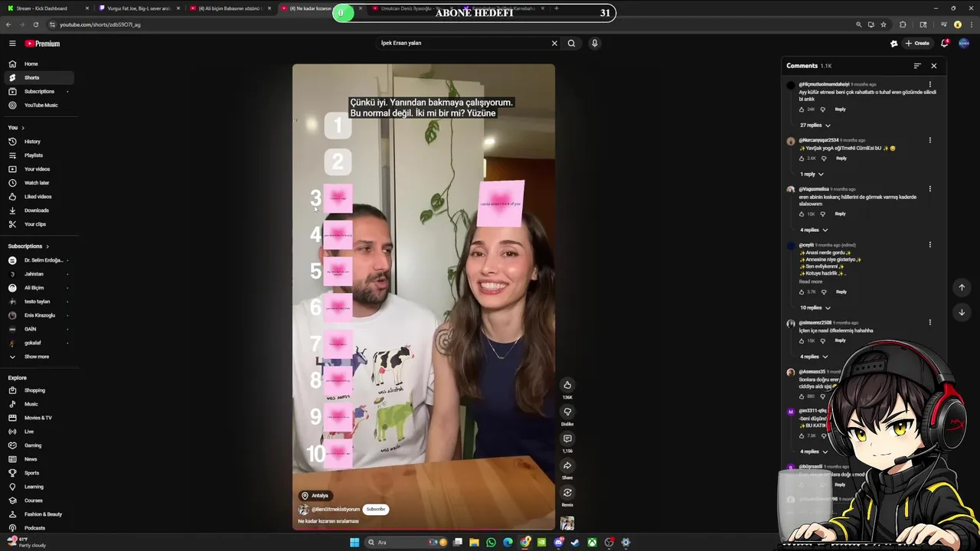The image size is (980, 551).
Task: Switch to the Ali biçim Babasının sözünü tab
Action: click(x=230, y=8)
